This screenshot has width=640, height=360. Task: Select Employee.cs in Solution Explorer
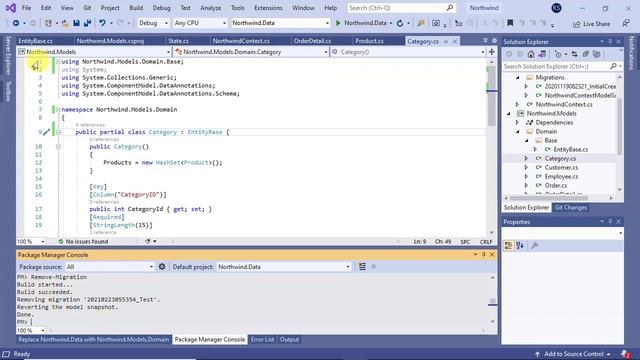tap(561, 176)
